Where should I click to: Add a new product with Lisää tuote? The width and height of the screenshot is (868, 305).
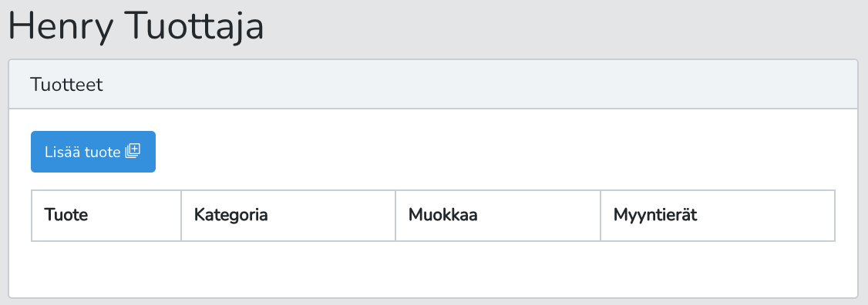[x=93, y=152]
